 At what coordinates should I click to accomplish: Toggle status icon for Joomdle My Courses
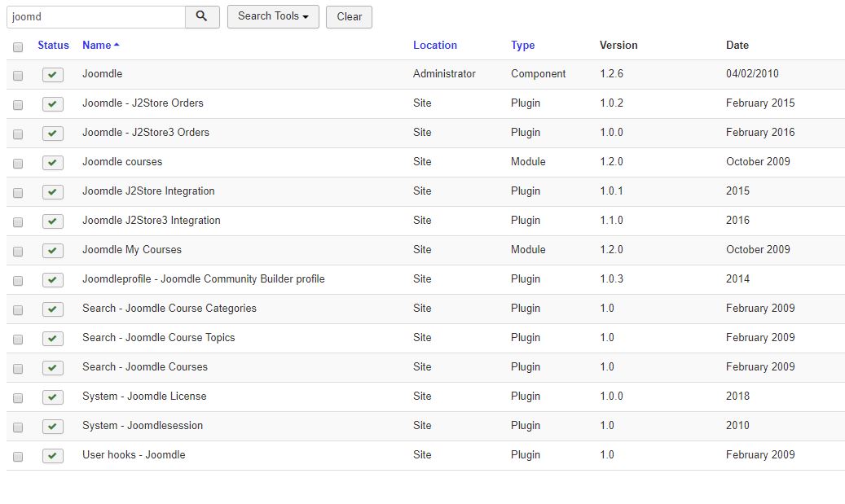pos(53,251)
